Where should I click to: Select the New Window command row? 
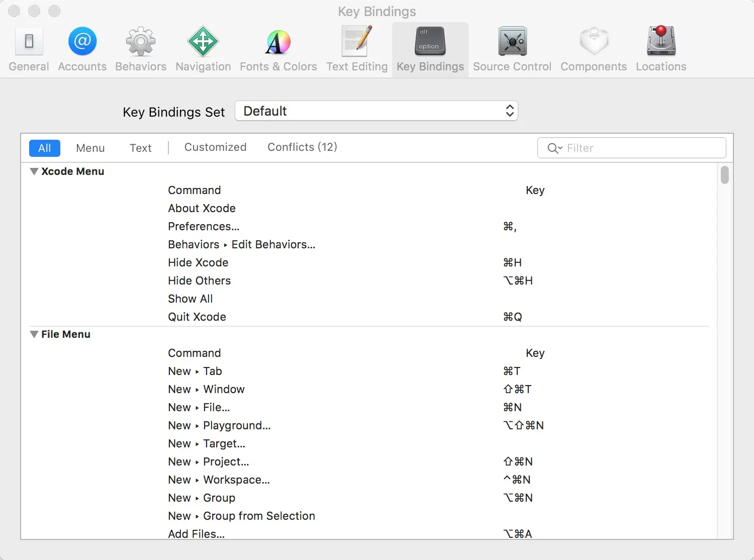pos(369,389)
